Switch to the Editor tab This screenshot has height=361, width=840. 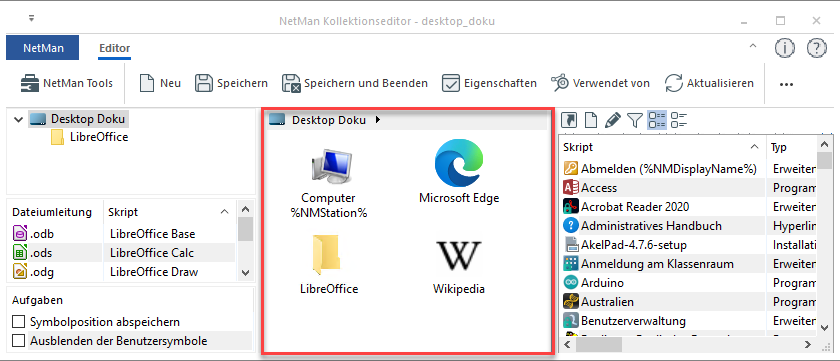(x=115, y=48)
